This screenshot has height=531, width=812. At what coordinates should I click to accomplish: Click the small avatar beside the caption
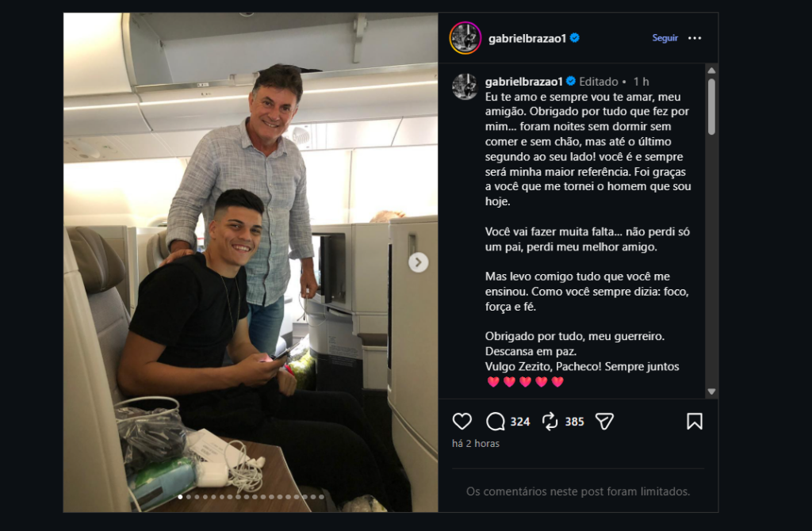click(x=465, y=86)
